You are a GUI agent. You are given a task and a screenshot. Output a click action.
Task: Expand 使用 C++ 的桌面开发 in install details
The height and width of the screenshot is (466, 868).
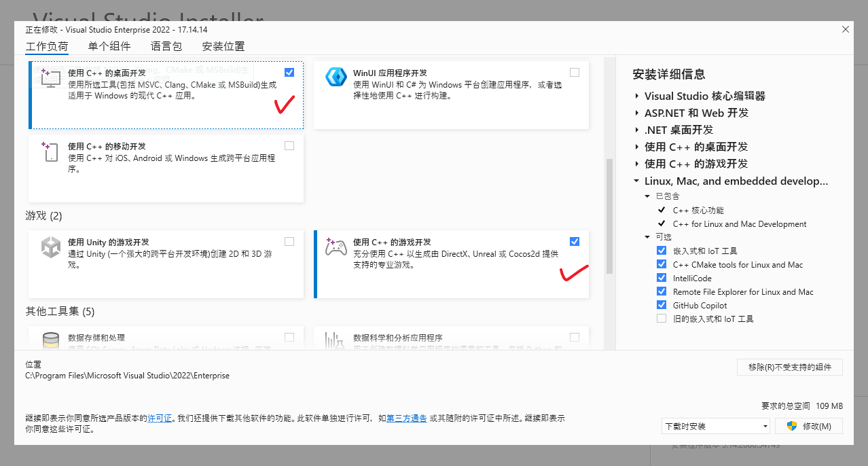click(x=637, y=147)
